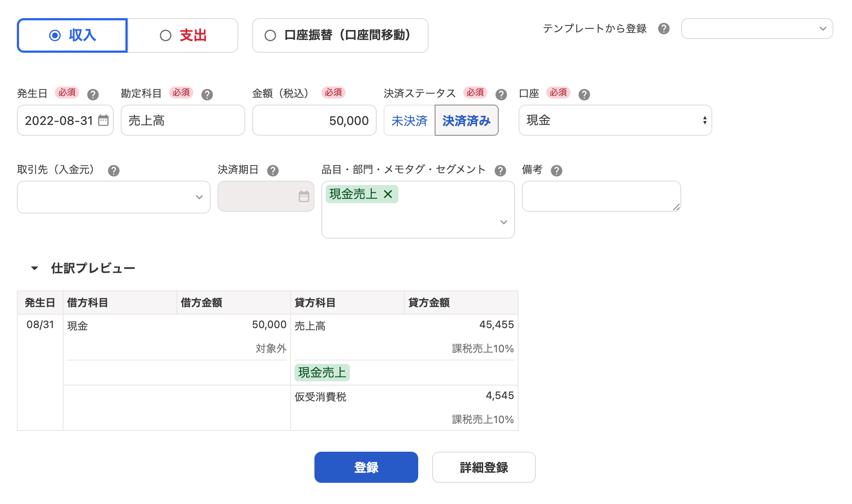Click the 金額 field showing 50,000

click(314, 120)
